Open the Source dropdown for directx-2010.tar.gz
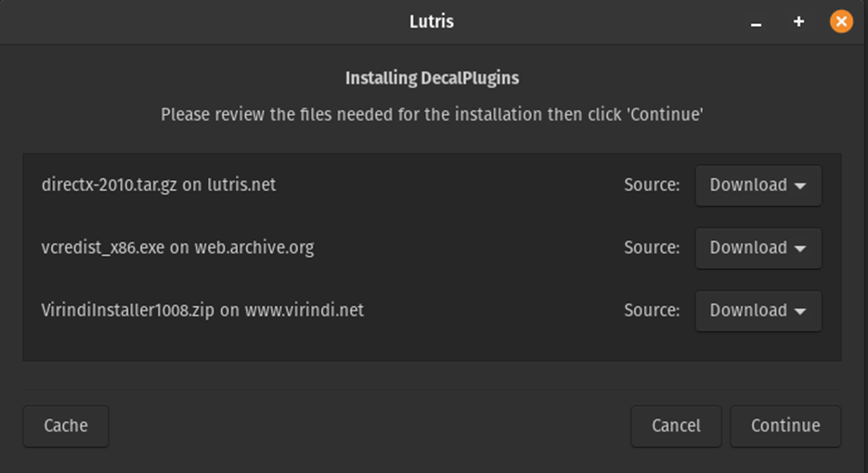 [x=758, y=185]
